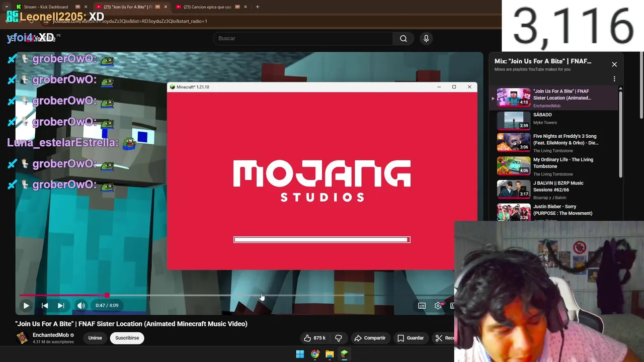Open the Windows Start menu
Screen dimensions: 644x362
(300, 354)
